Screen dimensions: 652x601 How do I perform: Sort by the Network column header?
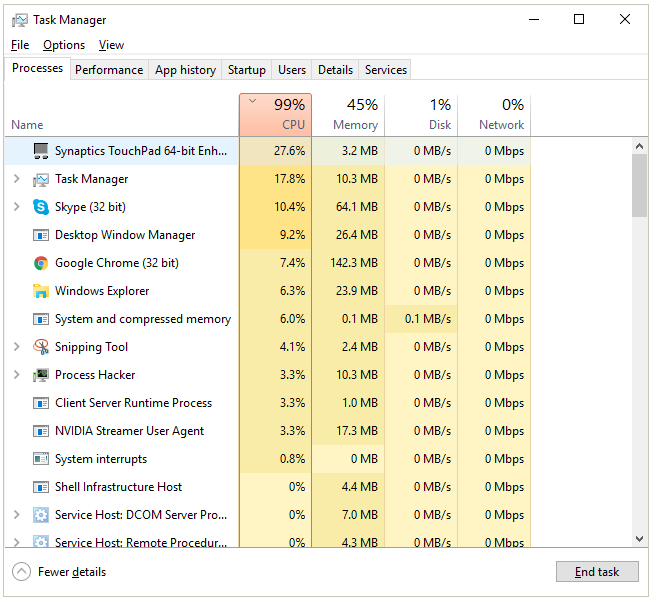tap(494, 115)
